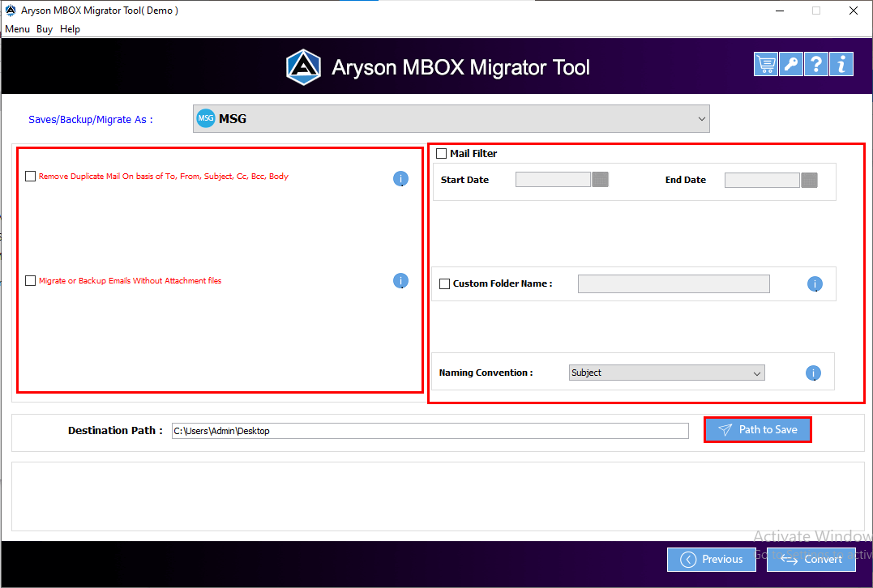This screenshot has width=873, height=588.
Task: Click the Destination Path label
Action: click(x=115, y=431)
